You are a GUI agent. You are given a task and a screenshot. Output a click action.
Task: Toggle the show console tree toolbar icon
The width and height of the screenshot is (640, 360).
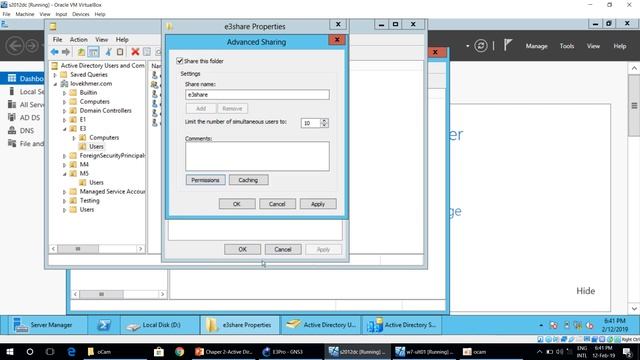point(93,52)
